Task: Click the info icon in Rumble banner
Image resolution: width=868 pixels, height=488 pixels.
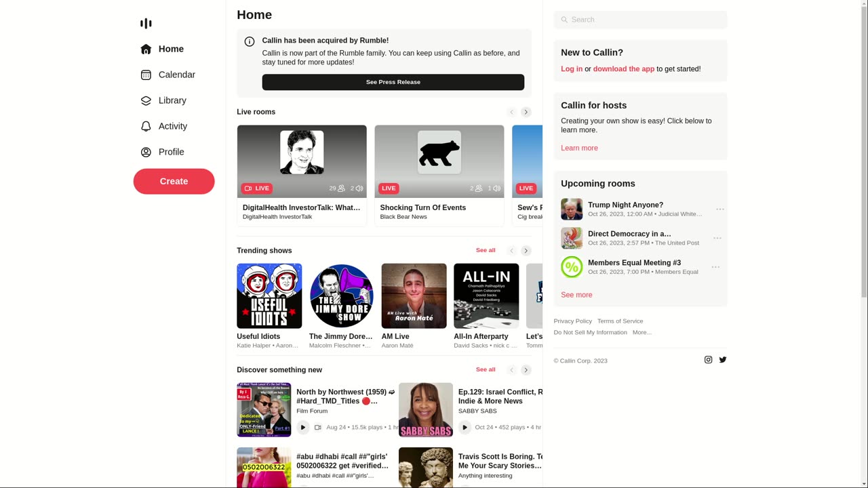Action: tap(250, 41)
